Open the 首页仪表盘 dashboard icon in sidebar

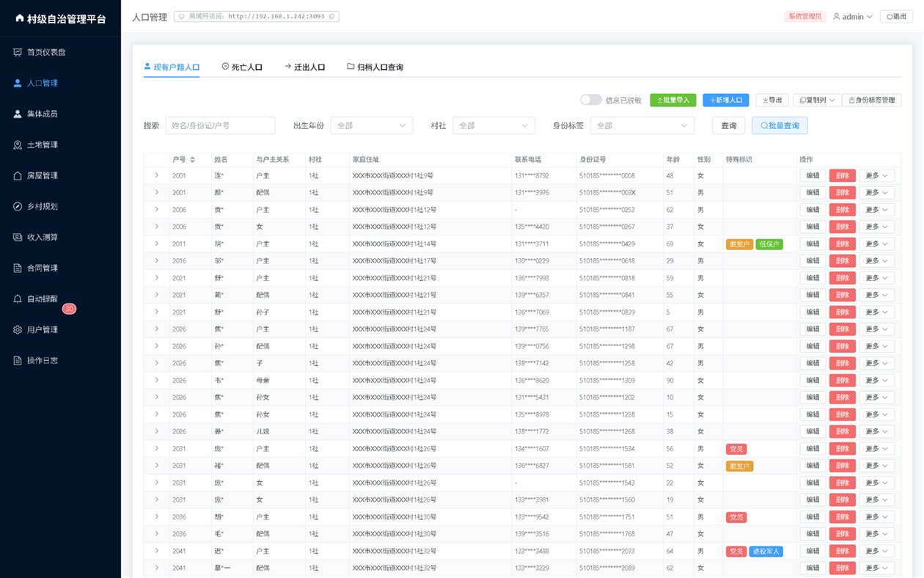pos(18,52)
